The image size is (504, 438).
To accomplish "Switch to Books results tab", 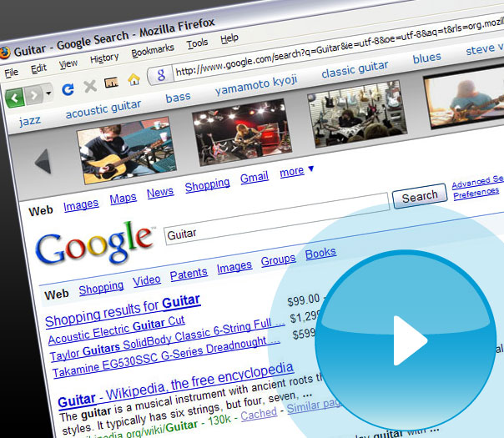I will point(320,254).
